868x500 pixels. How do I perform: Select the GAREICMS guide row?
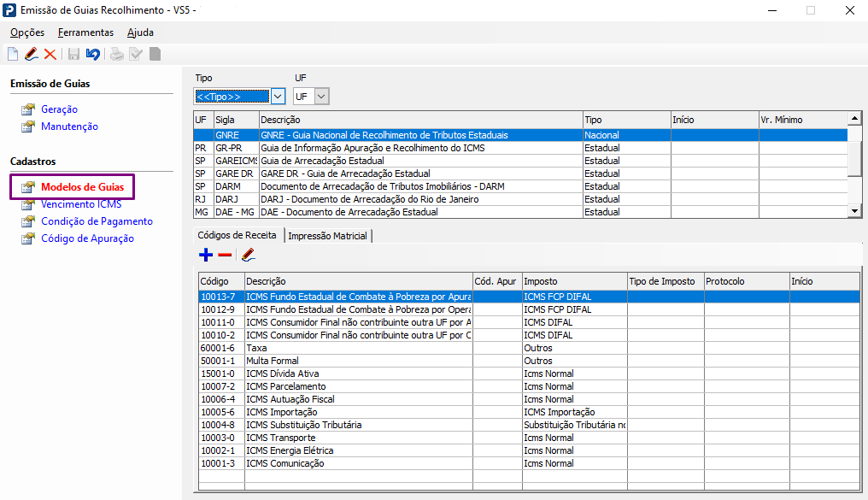[520, 161]
